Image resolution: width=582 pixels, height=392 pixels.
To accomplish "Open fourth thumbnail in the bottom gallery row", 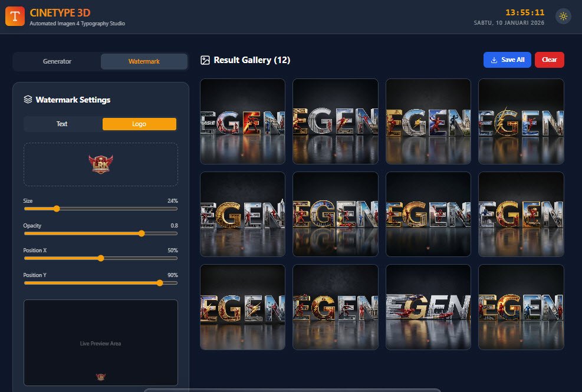I will pos(521,307).
